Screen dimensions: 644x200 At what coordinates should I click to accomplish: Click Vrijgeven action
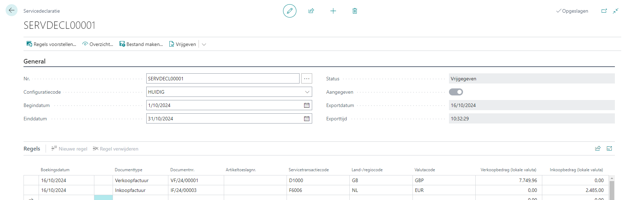(183, 44)
